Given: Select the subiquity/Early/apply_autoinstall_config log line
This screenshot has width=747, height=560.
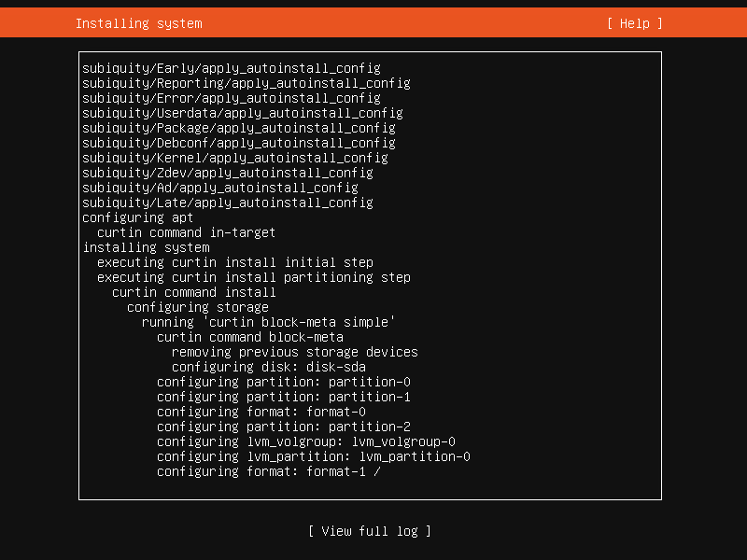Looking at the screenshot, I should [231, 68].
